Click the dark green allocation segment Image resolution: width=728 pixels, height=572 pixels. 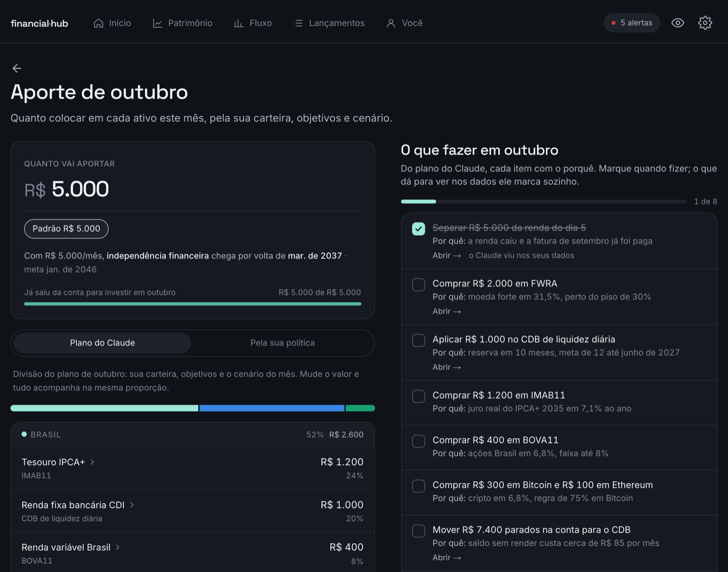pos(360,408)
